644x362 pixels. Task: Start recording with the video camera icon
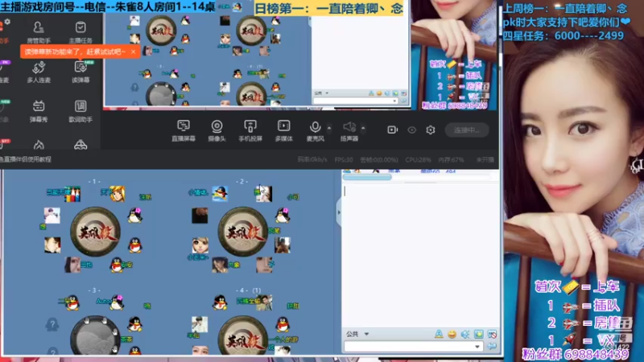(392, 130)
